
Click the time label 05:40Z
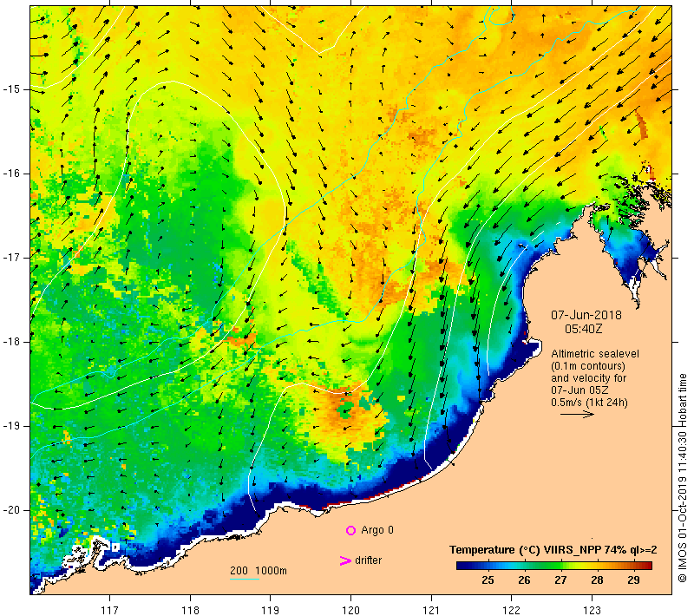coord(583,329)
